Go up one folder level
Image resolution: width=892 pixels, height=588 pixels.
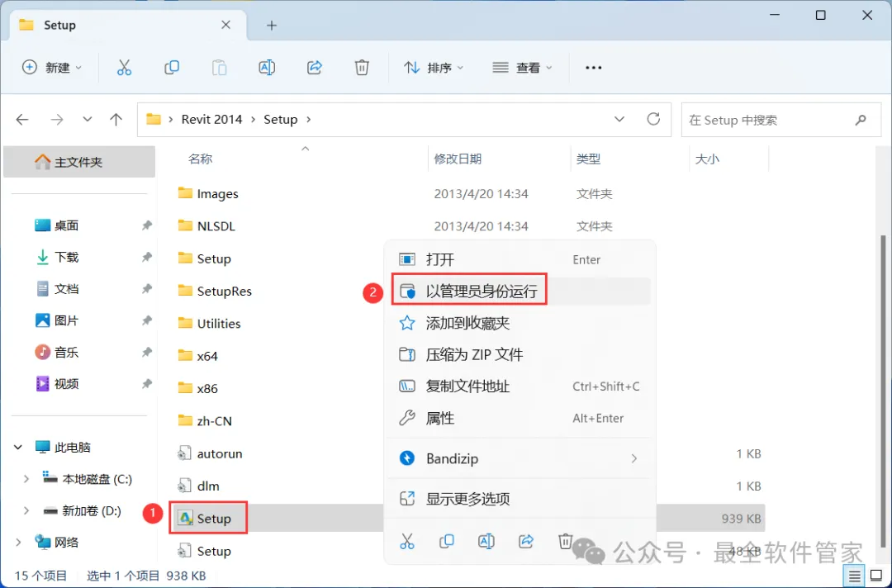[x=116, y=120]
